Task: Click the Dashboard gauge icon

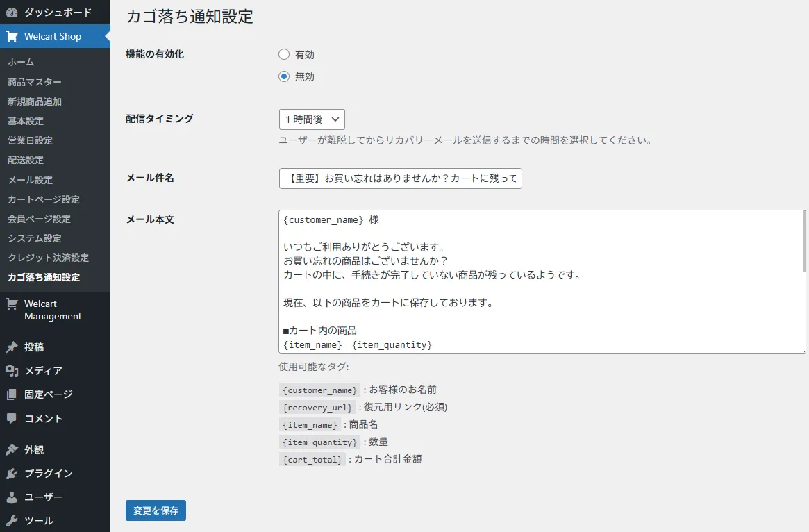Action: pyautogui.click(x=12, y=13)
